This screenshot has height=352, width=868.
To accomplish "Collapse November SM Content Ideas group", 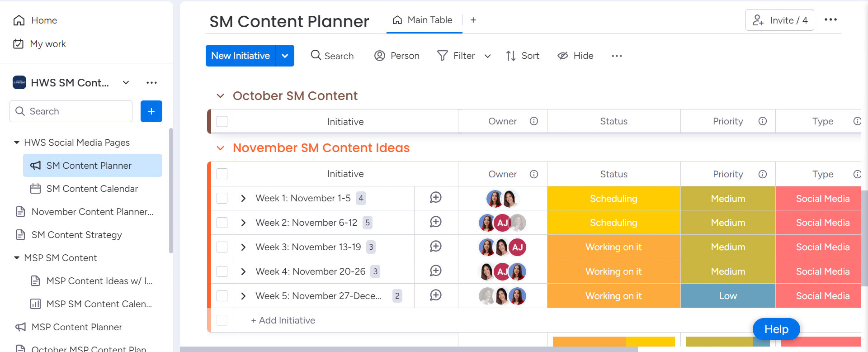I will 221,148.
